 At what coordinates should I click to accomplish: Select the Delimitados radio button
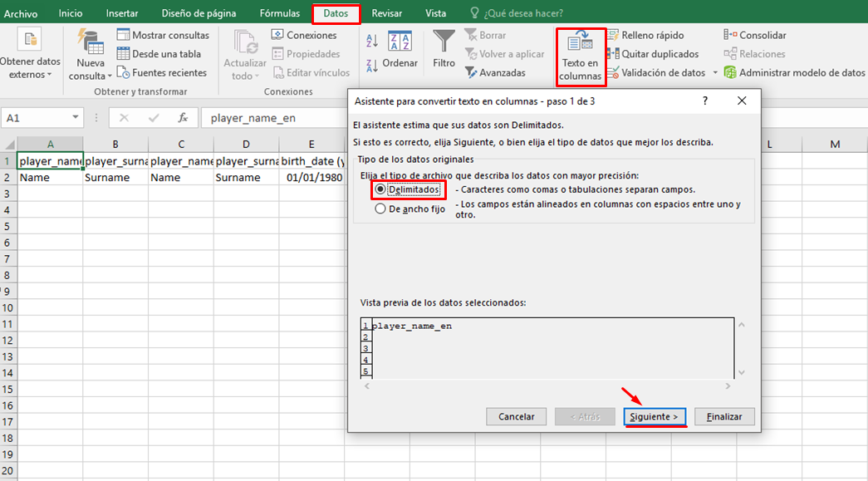coord(380,189)
